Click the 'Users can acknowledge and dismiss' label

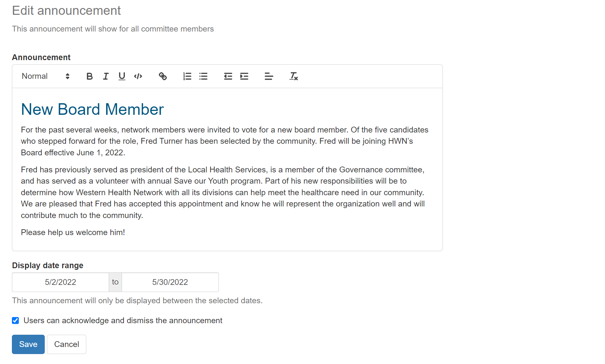pos(123,321)
